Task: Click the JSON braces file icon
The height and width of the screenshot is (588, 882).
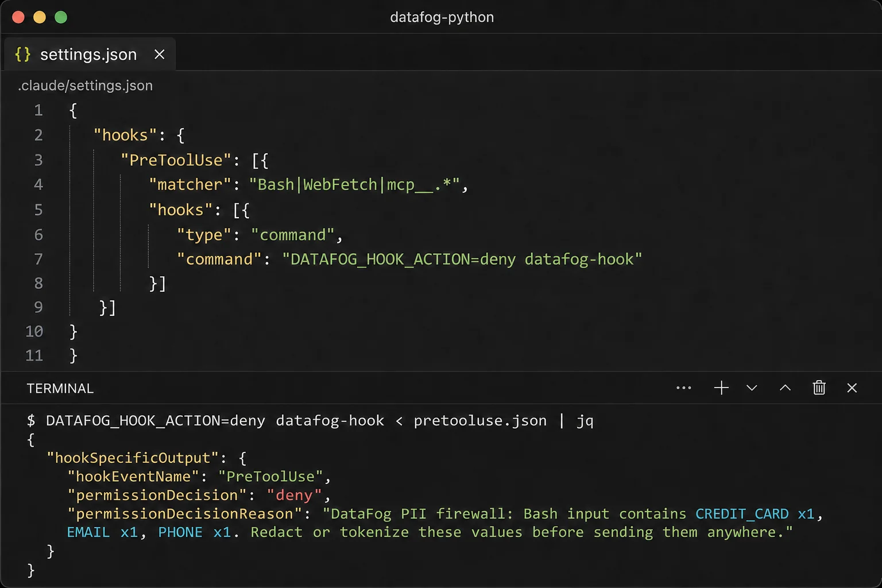Action: pos(23,54)
